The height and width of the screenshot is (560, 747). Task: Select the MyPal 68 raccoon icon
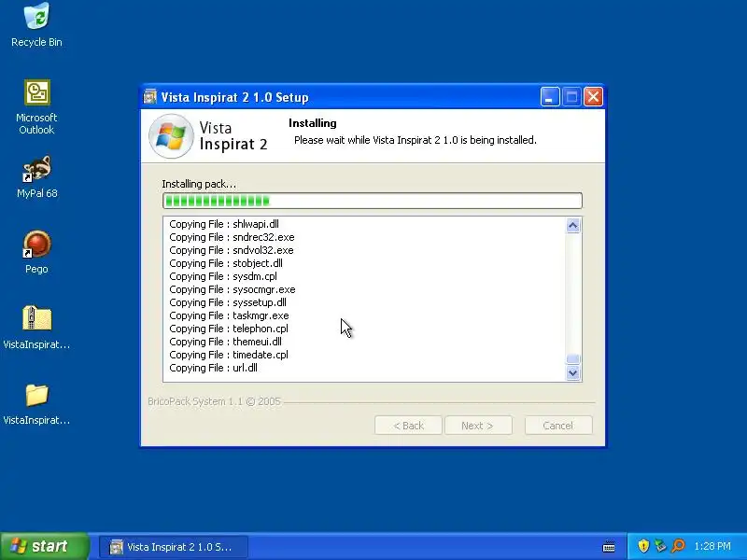[x=36, y=169]
